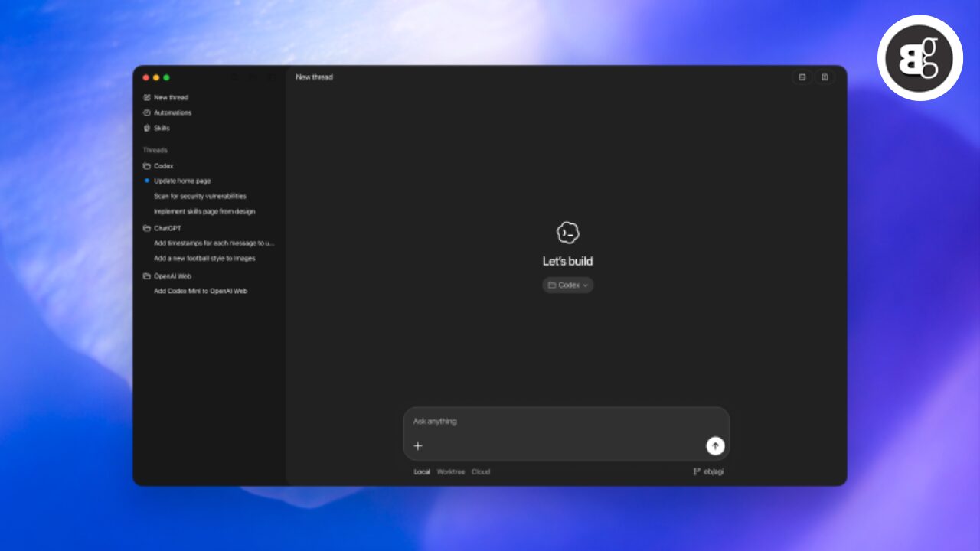Viewport: 980px width, 551px height.
Task: Click the Ask anything input field
Action: tap(567, 422)
